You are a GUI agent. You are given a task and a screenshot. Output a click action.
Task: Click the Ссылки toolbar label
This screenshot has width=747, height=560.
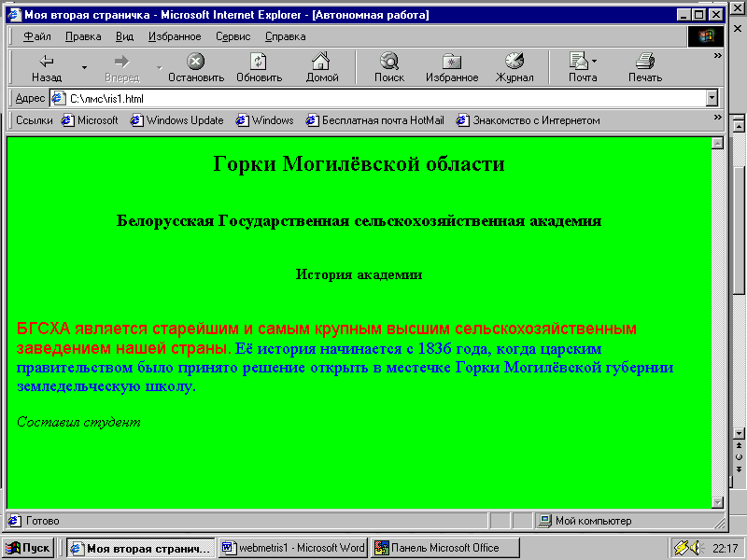[35, 120]
